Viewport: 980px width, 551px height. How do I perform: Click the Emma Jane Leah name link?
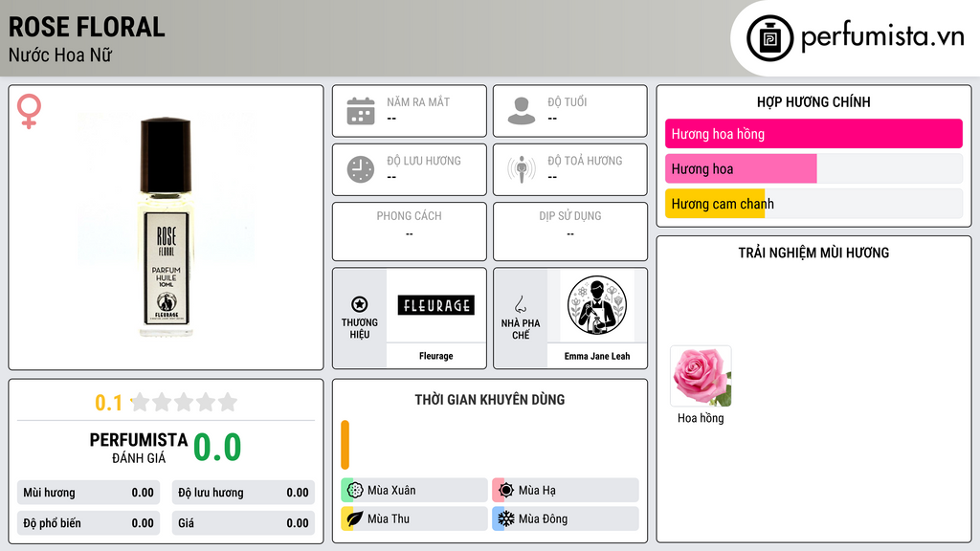click(x=597, y=356)
